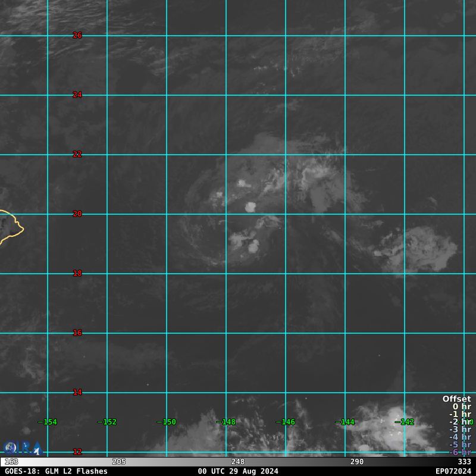Click the red 26 latitude label

(x=77, y=35)
